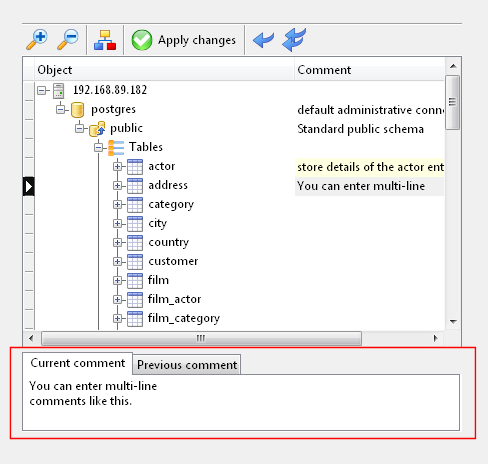Expand the customer table node
The width and height of the screenshot is (488, 464).
[117, 261]
